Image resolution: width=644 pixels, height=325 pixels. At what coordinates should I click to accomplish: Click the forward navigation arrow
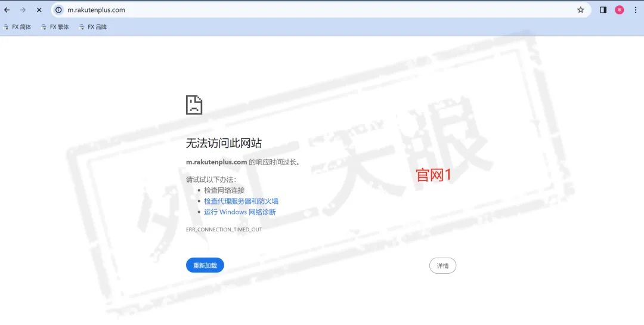point(23,10)
